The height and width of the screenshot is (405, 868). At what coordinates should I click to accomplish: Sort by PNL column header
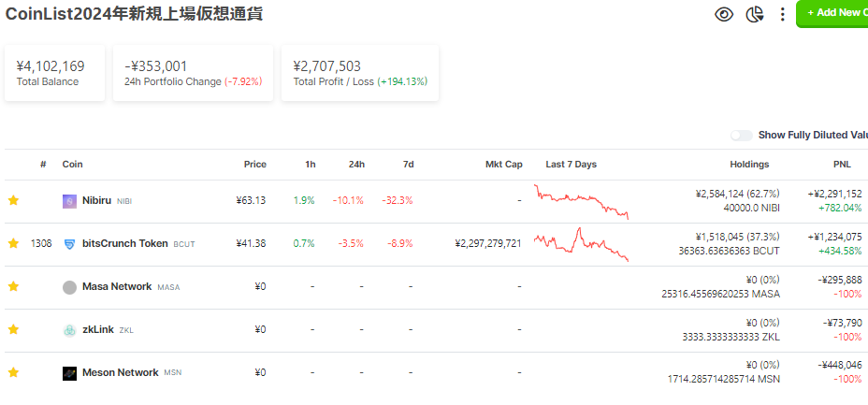843,165
